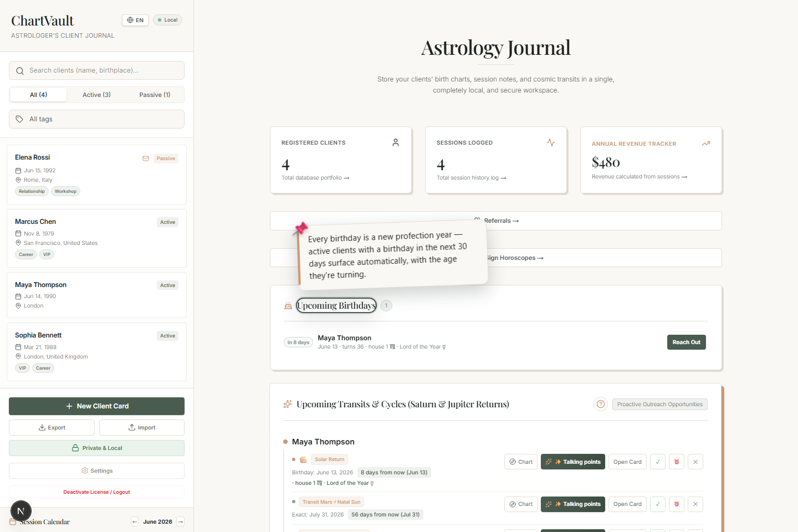Viewport: 798px width, 532px height.
Task: Click Reach Out for Maya Thompson birthday
Action: (686, 342)
